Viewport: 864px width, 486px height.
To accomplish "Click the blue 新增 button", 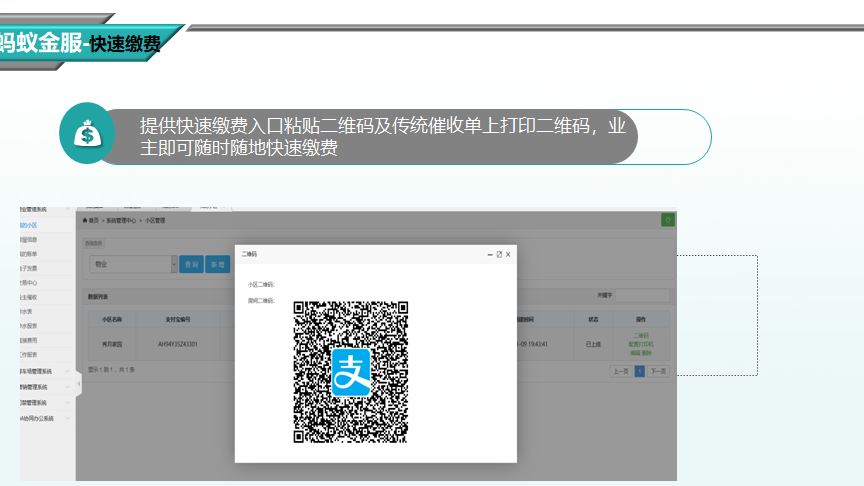I will (217, 264).
